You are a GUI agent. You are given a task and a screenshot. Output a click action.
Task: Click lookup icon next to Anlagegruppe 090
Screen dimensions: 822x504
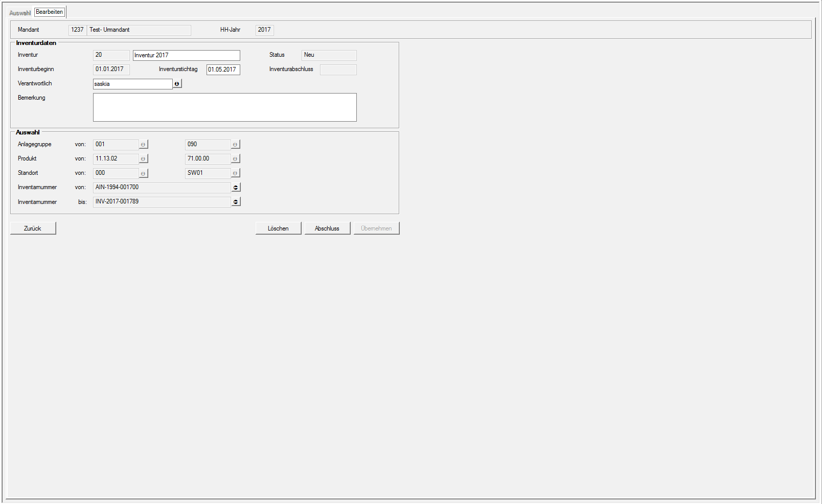click(235, 145)
